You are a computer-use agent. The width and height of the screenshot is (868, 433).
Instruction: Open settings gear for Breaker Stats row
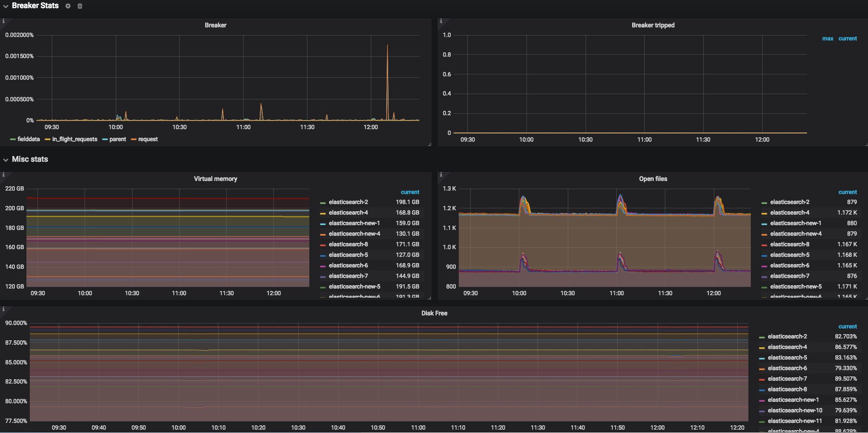pos(68,6)
